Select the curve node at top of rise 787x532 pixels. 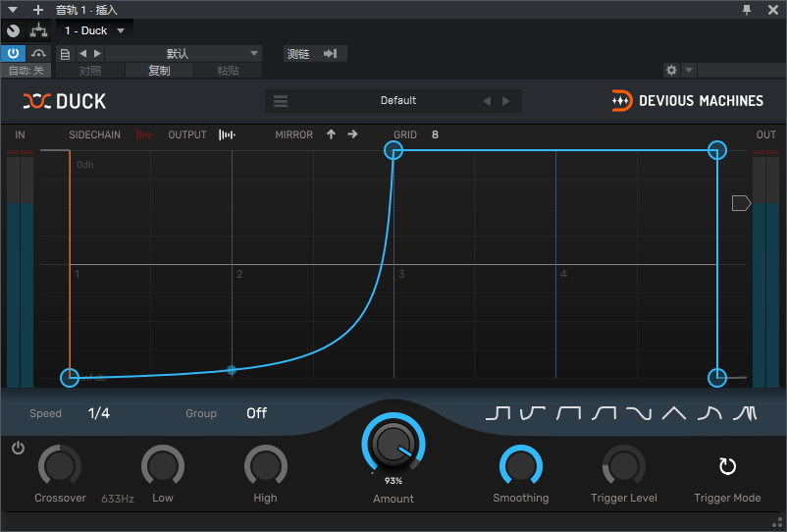[x=393, y=150]
